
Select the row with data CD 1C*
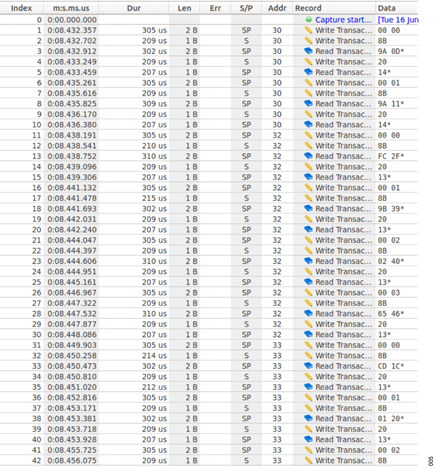click(209, 366)
